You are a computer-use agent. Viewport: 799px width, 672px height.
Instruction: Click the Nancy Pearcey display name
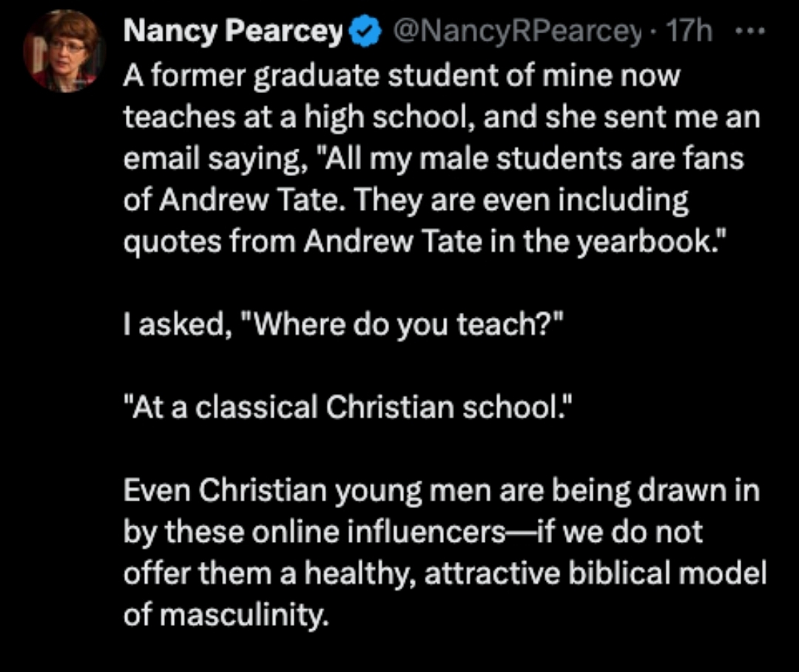pyautogui.click(x=233, y=33)
